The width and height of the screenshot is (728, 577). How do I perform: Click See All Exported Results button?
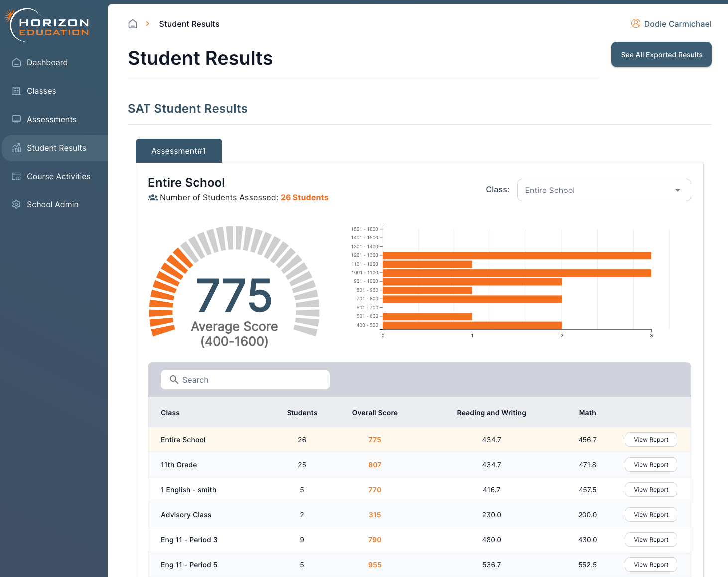[x=661, y=55]
